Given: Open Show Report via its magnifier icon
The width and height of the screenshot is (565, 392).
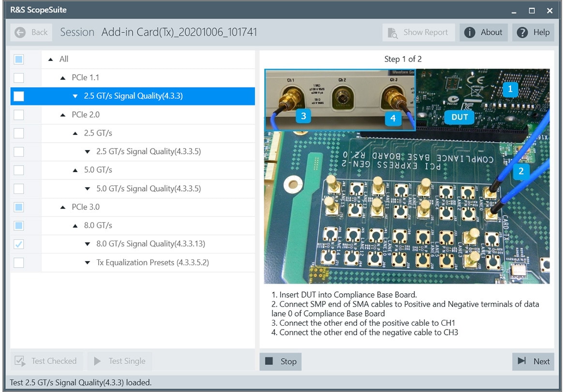Looking at the screenshot, I should 393,32.
